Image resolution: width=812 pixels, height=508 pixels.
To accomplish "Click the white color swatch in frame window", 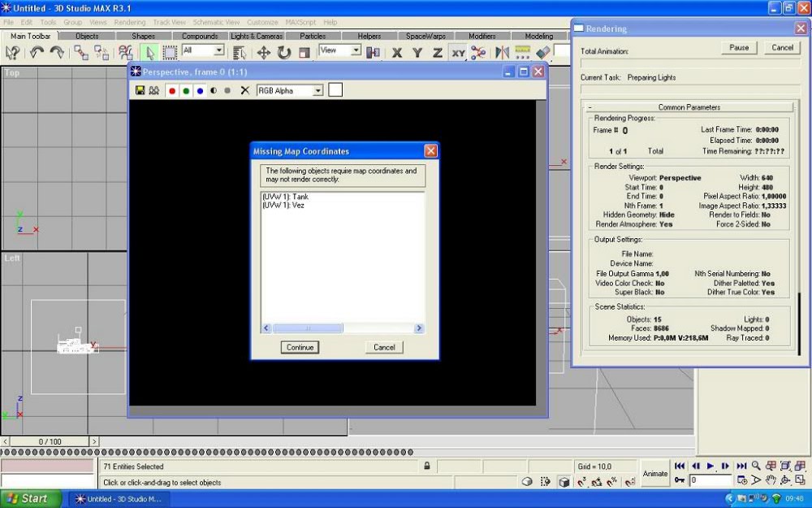I will [335, 90].
